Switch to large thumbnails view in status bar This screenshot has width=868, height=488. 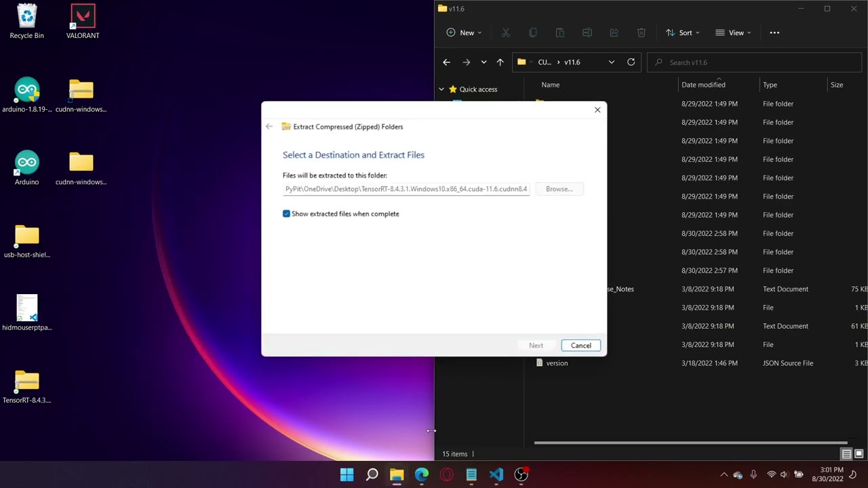[859, 454]
